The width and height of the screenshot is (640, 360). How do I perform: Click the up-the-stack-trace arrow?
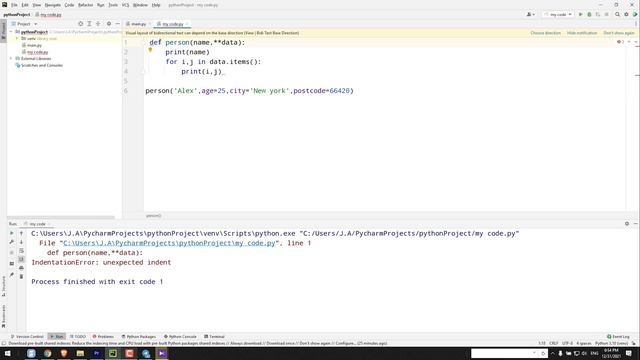pyautogui.click(x=22, y=233)
